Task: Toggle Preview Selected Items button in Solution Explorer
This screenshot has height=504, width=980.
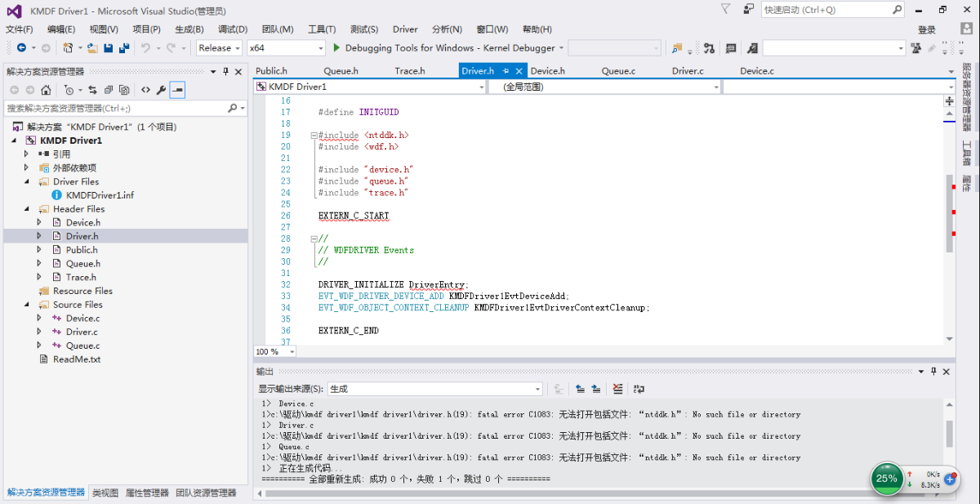Action: click(x=177, y=90)
